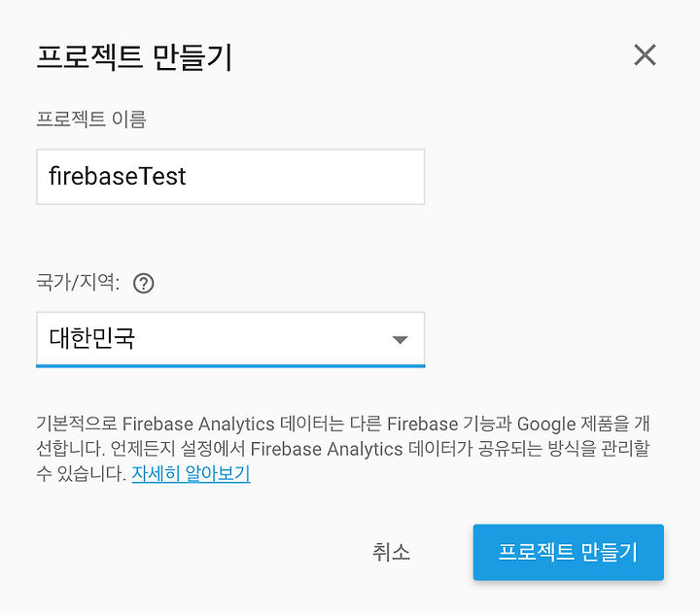Click the 프로젝트 만들기 dialog heading
This screenshot has width=700, height=615.
coord(134,56)
